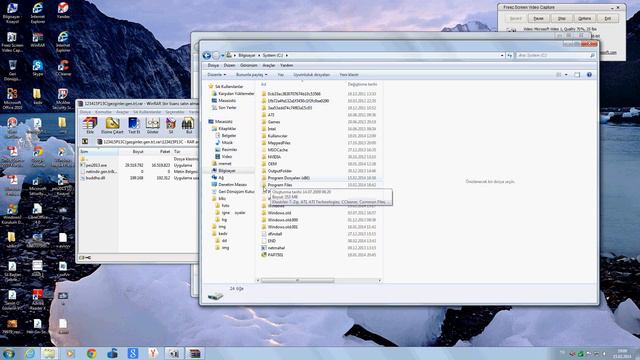Viewport: 640px width, 360px height.
Task: Open the McAfee Security desktop shortcut
Action: point(63,99)
